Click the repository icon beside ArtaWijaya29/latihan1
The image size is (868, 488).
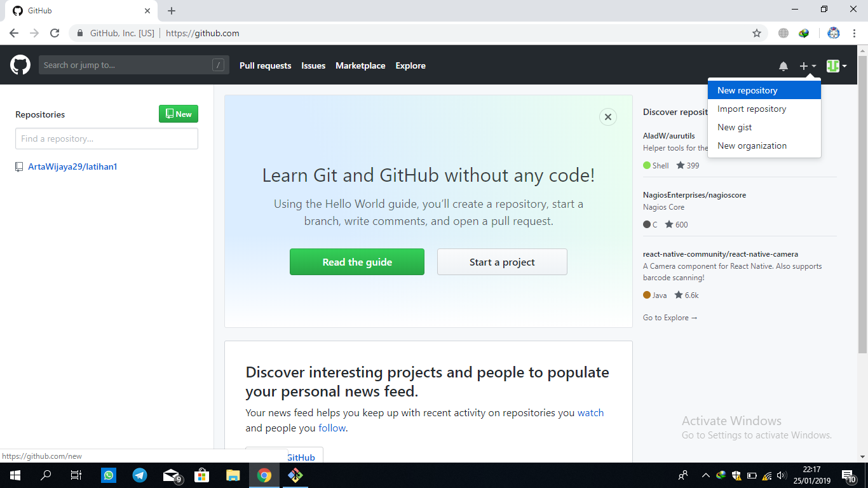pos(19,167)
